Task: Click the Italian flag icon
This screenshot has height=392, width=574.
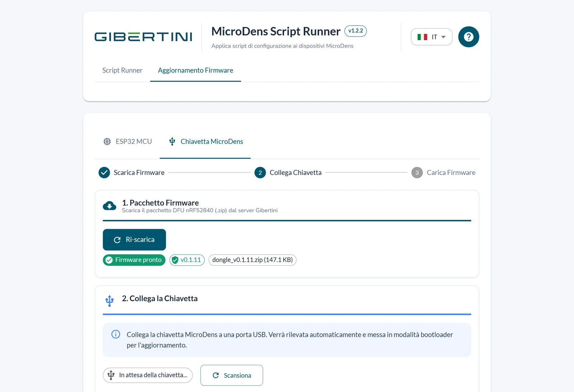Action: tap(422, 37)
